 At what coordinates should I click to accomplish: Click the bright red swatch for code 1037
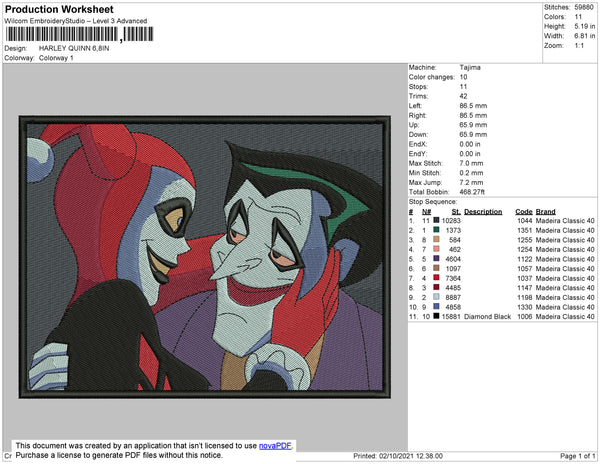click(435, 278)
